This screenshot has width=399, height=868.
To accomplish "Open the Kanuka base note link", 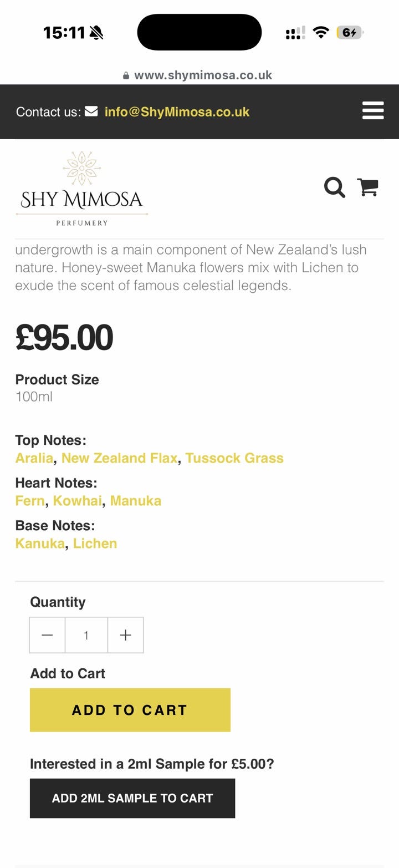I will coord(40,544).
